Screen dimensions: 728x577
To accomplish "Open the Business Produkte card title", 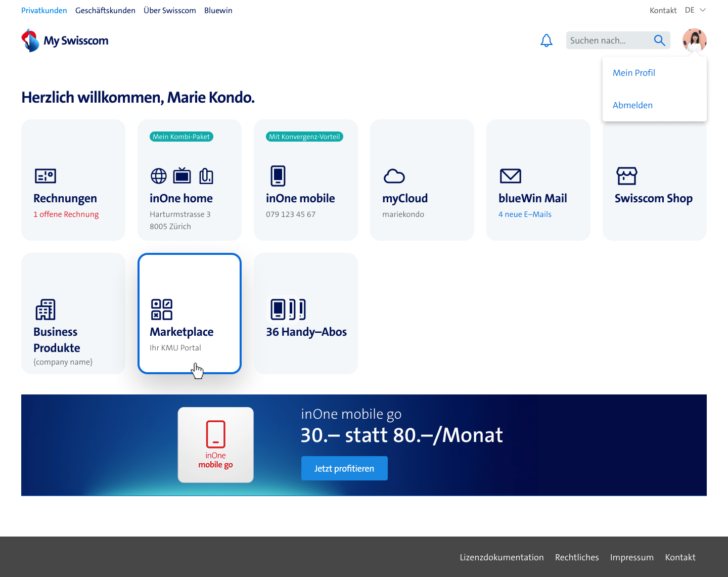I will (57, 340).
